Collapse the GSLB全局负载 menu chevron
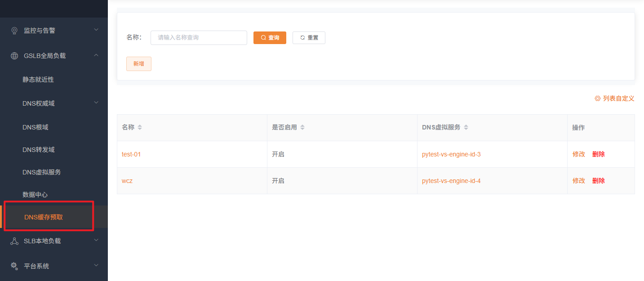The image size is (644, 281). (96, 55)
